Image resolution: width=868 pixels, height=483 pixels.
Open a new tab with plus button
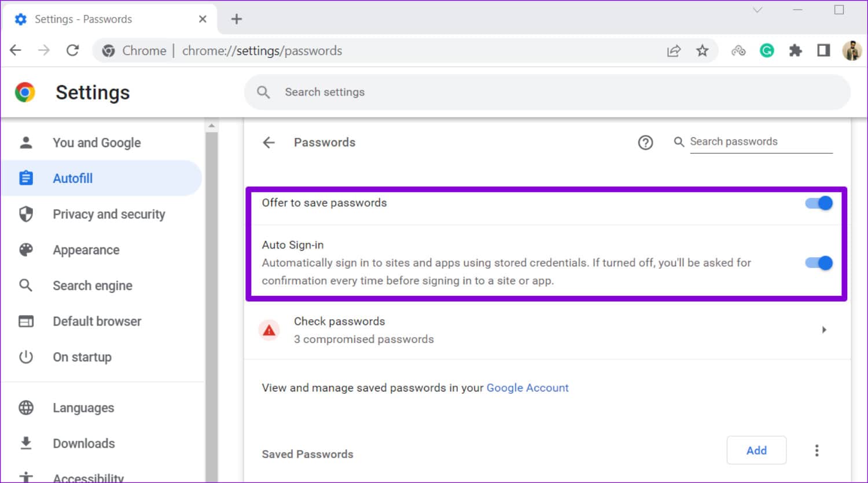[x=236, y=19]
